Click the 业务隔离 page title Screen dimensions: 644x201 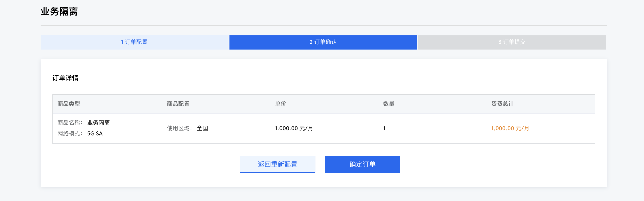(59, 12)
